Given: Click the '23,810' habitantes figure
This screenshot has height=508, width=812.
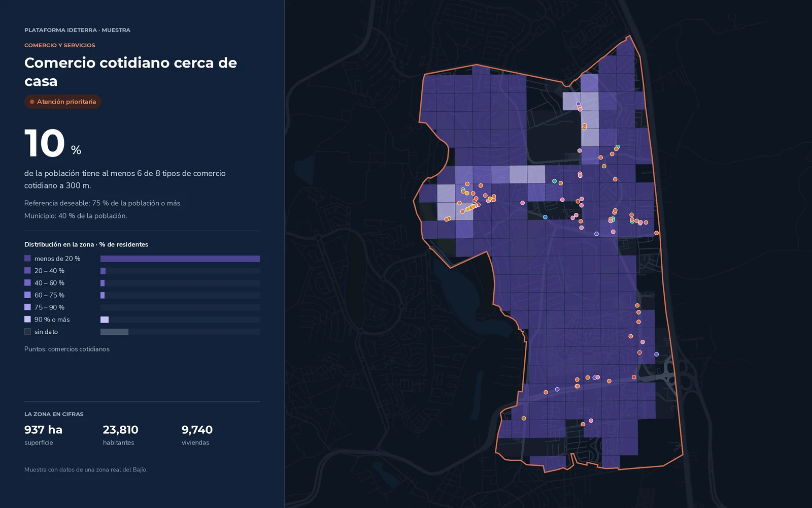Looking at the screenshot, I should pyautogui.click(x=121, y=430).
